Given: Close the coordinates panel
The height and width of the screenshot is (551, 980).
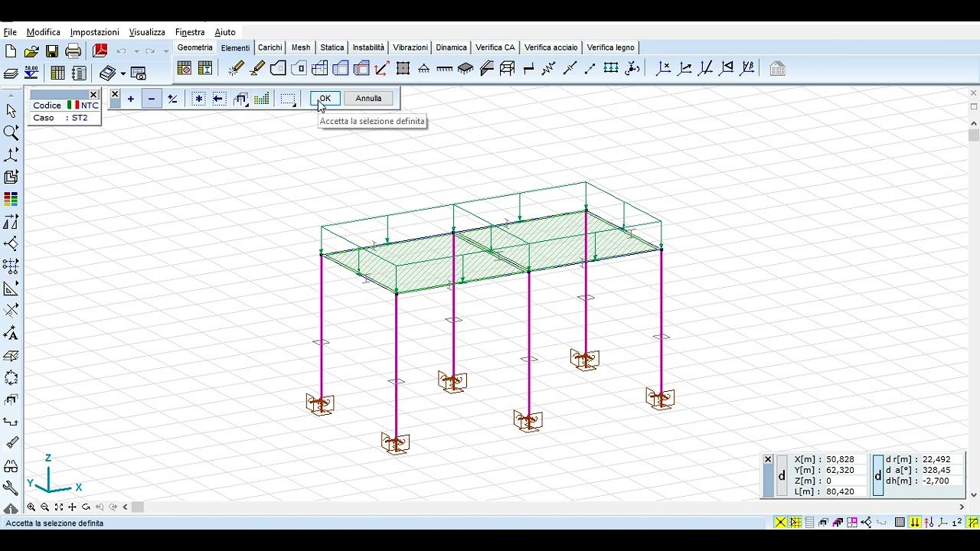Looking at the screenshot, I should tap(768, 459).
